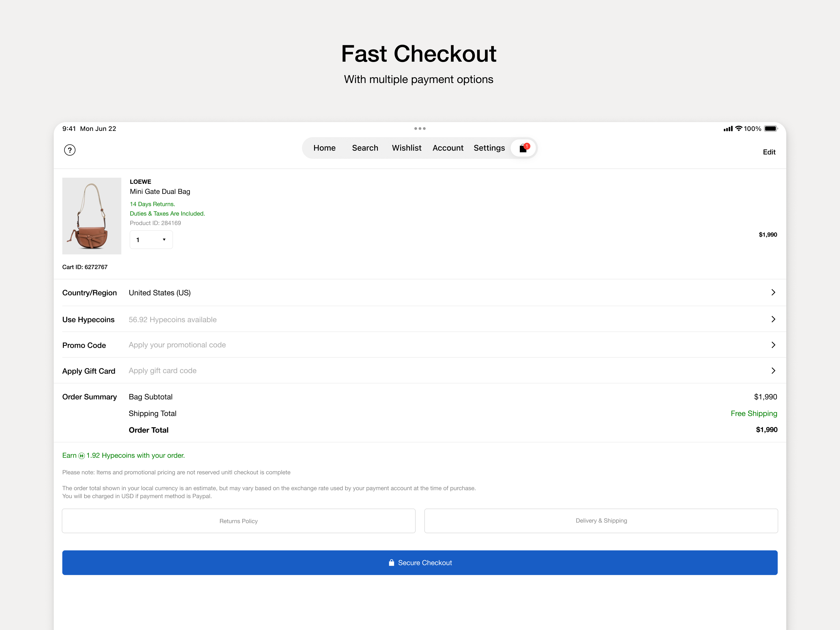
Task: Open the Apply Gift Card chevron
Action: tap(773, 371)
